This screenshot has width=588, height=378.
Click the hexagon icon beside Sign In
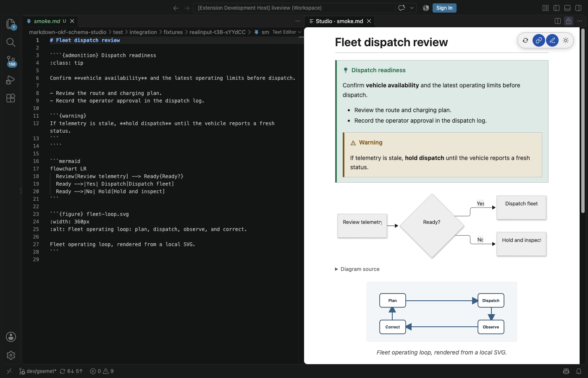426,8
